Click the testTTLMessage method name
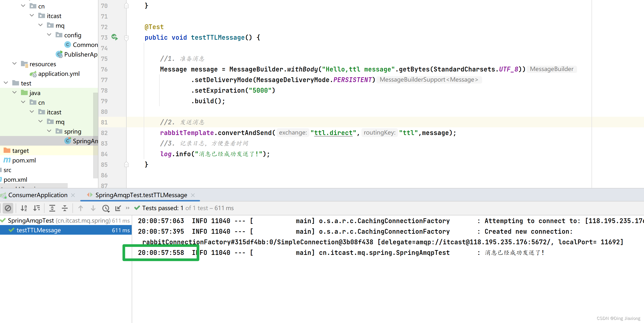The height and width of the screenshot is (323, 644). coord(218,38)
